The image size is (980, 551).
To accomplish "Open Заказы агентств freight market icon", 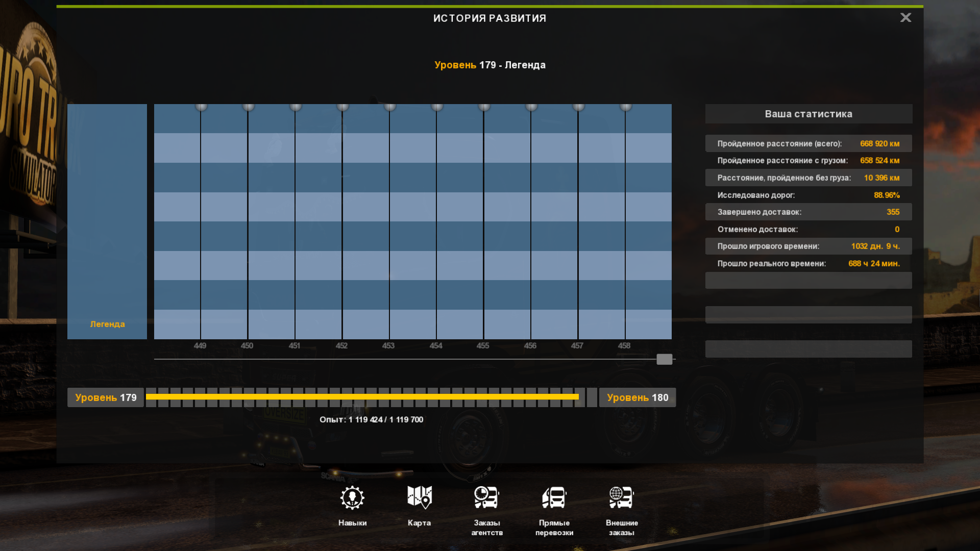I will pos(486,498).
